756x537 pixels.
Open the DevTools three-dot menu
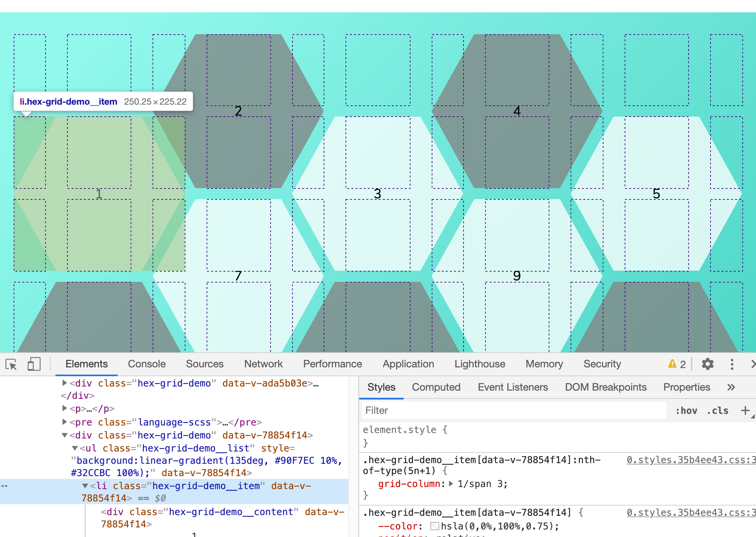(732, 364)
